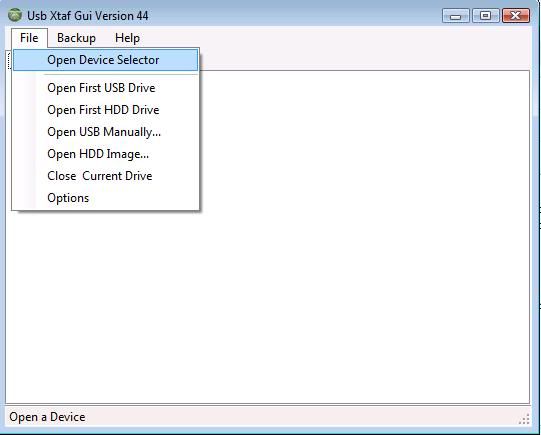Open the Backup menu
The width and height of the screenshot is (541, 435).
[76, 38]
